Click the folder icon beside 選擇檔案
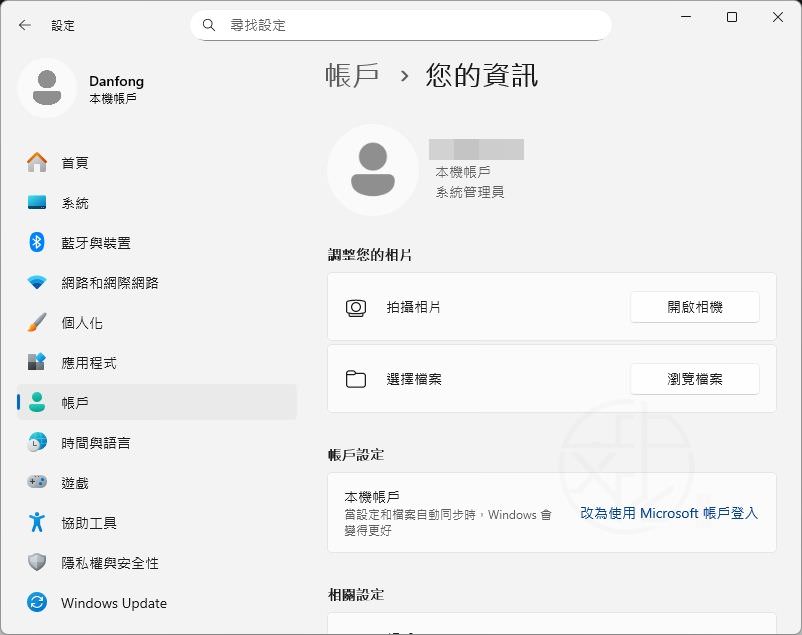This screenshot has height=635, width=802. click(356, 379)
